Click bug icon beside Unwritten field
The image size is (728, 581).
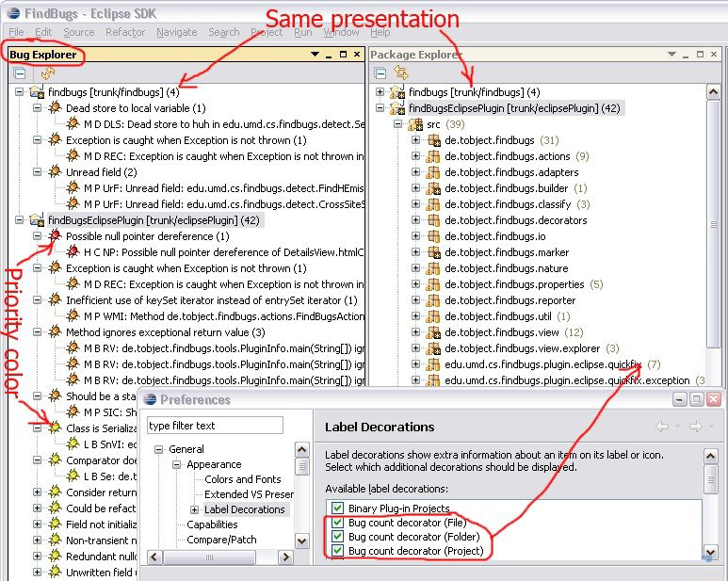(x=55, y=572)
